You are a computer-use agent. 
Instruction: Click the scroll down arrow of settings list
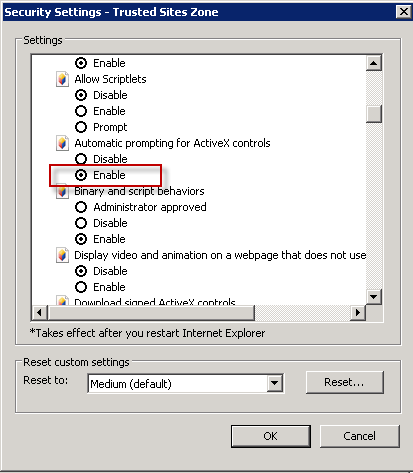[374, 296]
